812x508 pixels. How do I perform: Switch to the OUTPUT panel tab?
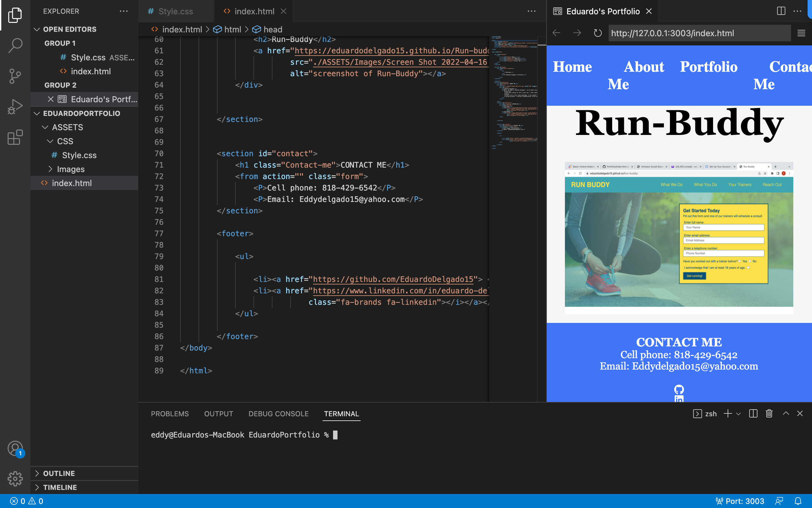(219, 414)
